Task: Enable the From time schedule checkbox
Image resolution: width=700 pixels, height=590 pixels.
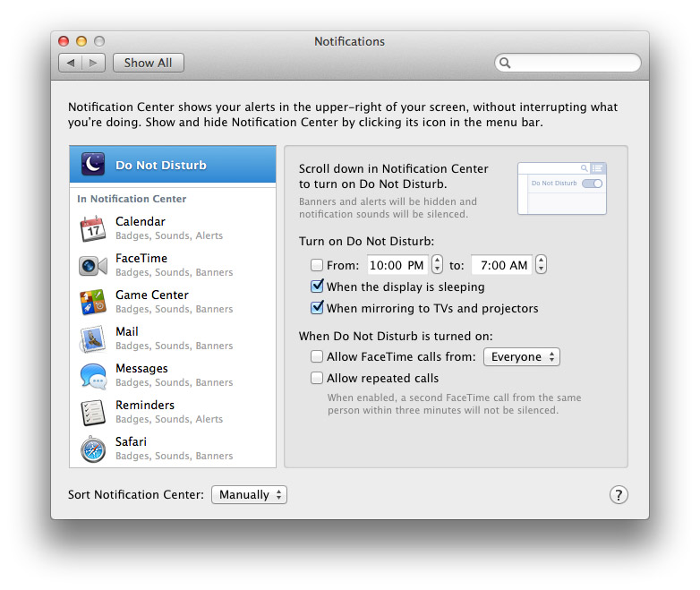Action: (317, 265)
